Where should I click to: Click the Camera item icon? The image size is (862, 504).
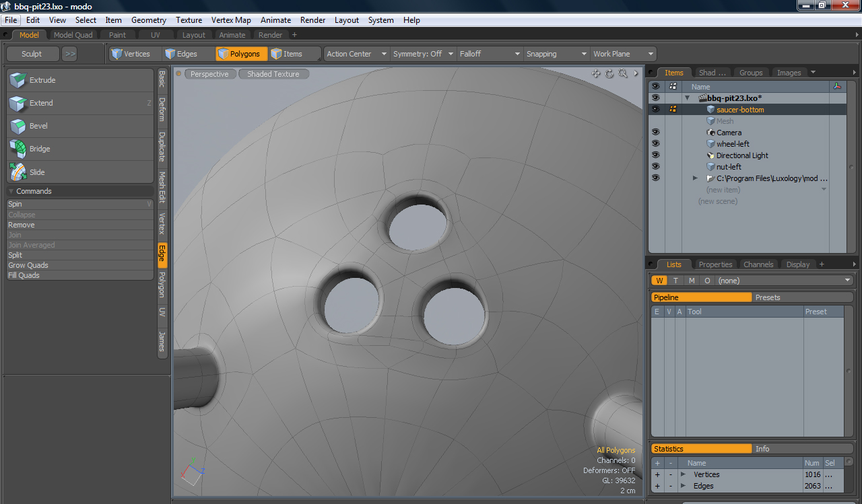[710, 133]
